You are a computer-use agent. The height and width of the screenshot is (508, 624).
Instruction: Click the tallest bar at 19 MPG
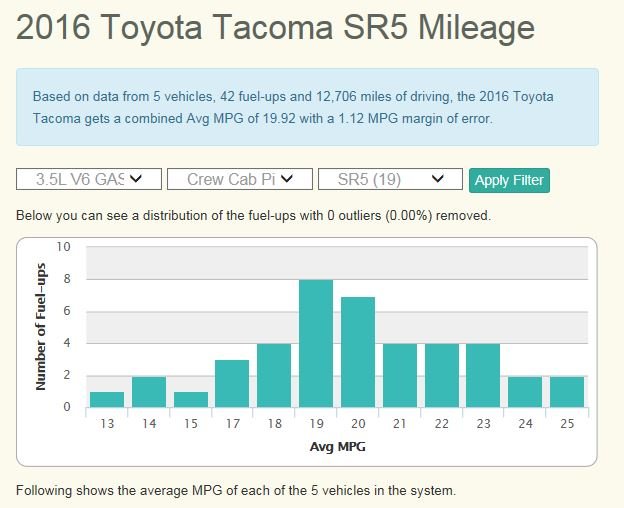tap(316, 343)
